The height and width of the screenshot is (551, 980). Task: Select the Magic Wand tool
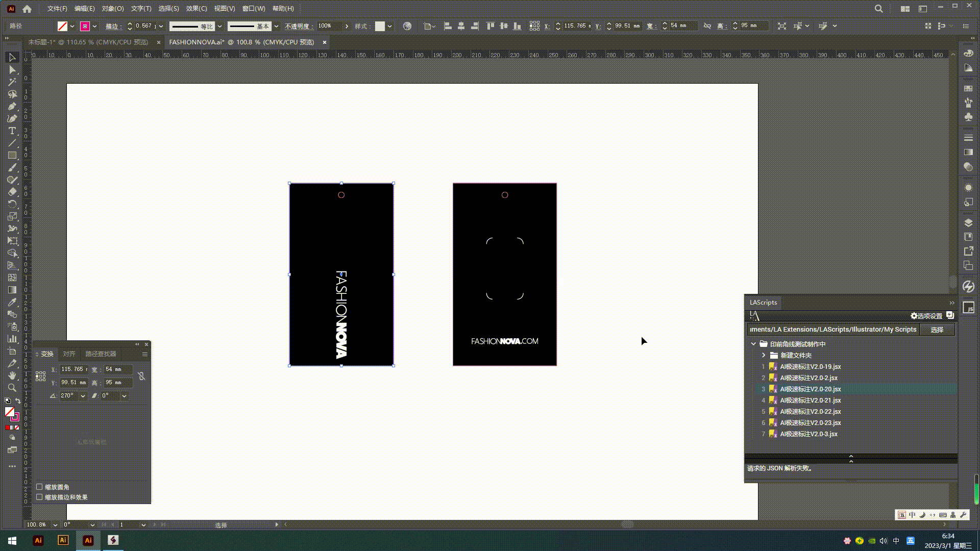tap(12, 82)
